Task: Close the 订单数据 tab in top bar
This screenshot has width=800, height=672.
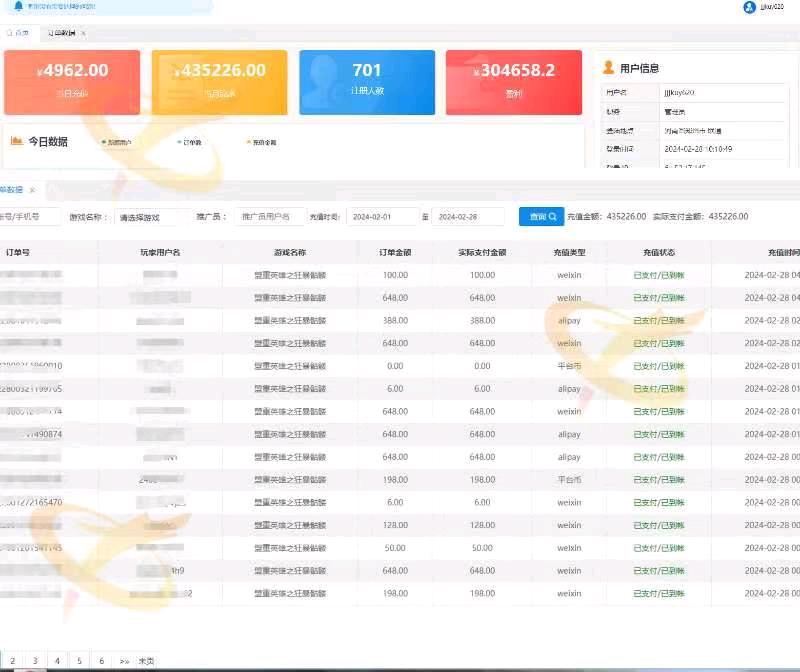Action: [83, 33]
